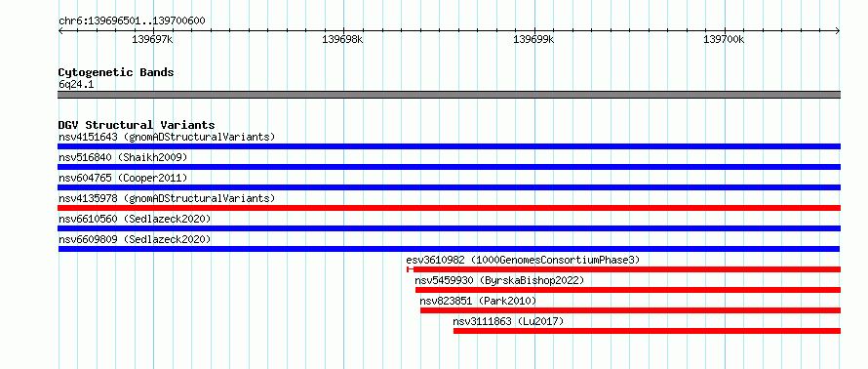Image resolution: width=868 pixels, height=369 pixels.
Task: Select the red bar for nsv3111863
Action: (647, 331)
